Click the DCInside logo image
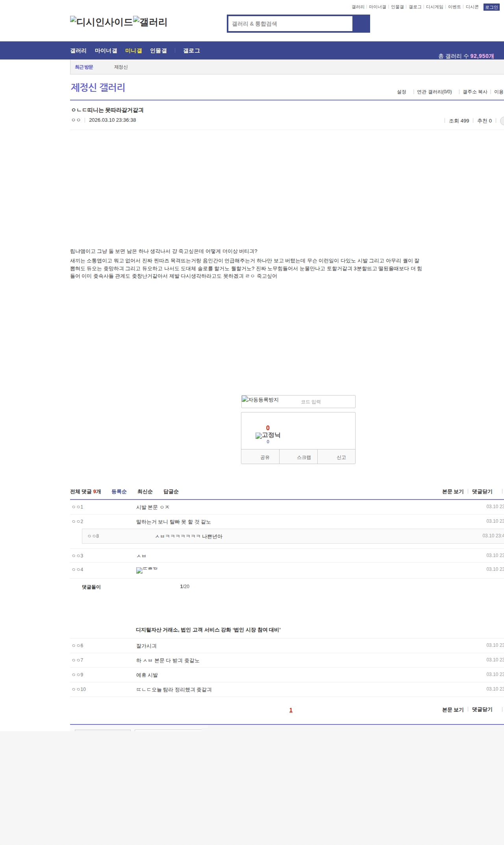This screenshot has height=845, width=504. (x=101, y=22)
